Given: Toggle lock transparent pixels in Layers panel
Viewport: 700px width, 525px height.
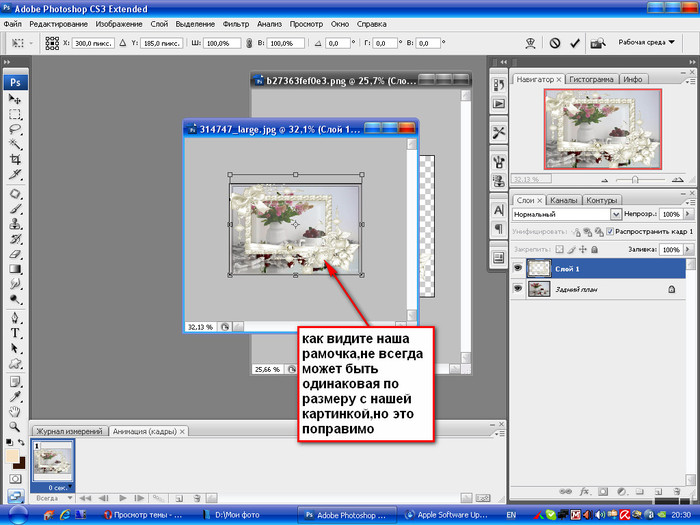Looking at the screenshot, I should 559,250.
